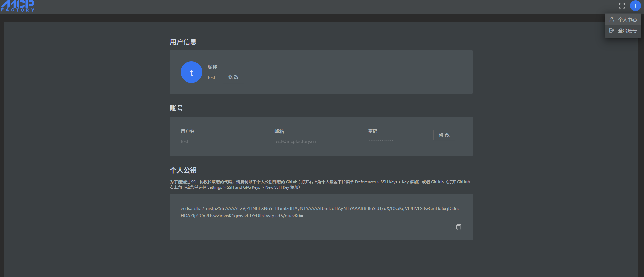Click the masked password asterisks
This screenshot has width=644, height=277.
click(x=381, y=141)
